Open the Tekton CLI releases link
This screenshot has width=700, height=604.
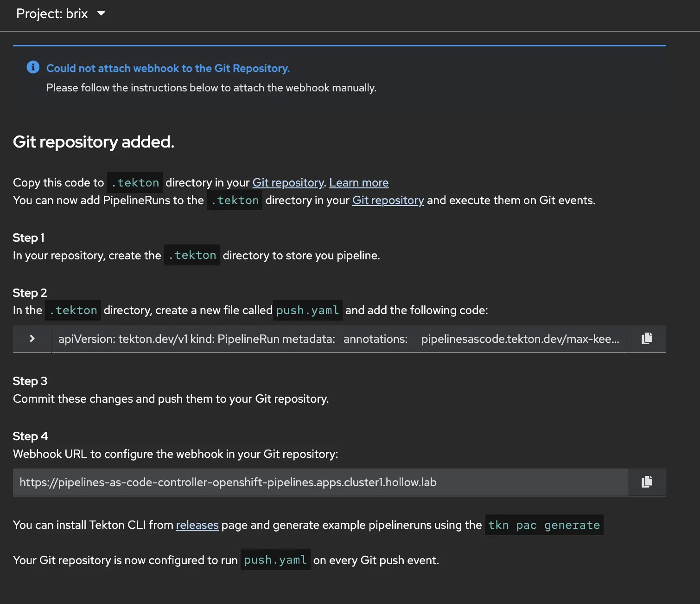[x=197, y=525]
